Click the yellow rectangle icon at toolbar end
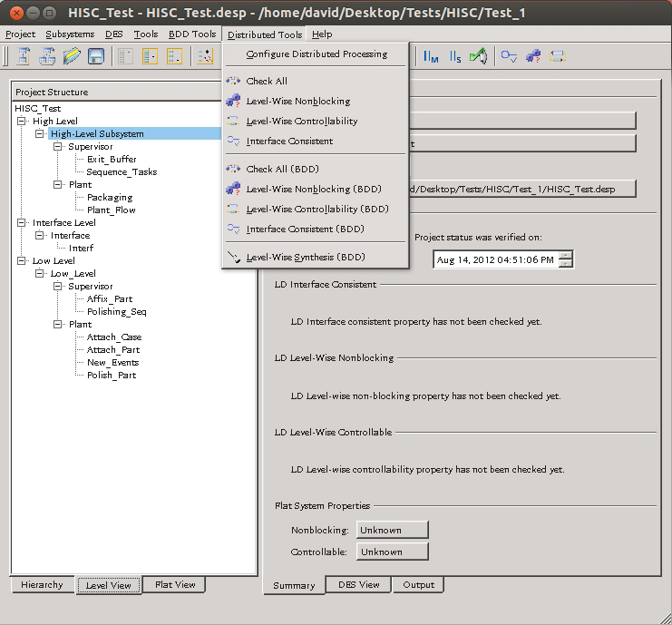Viewport: 672px width, 625px height. [557, 56]
